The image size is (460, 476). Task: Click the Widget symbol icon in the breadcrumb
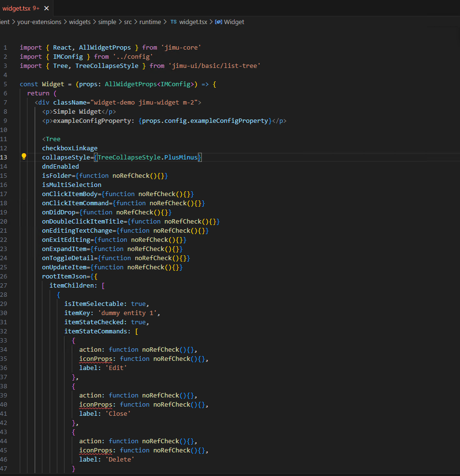point(218,22)
